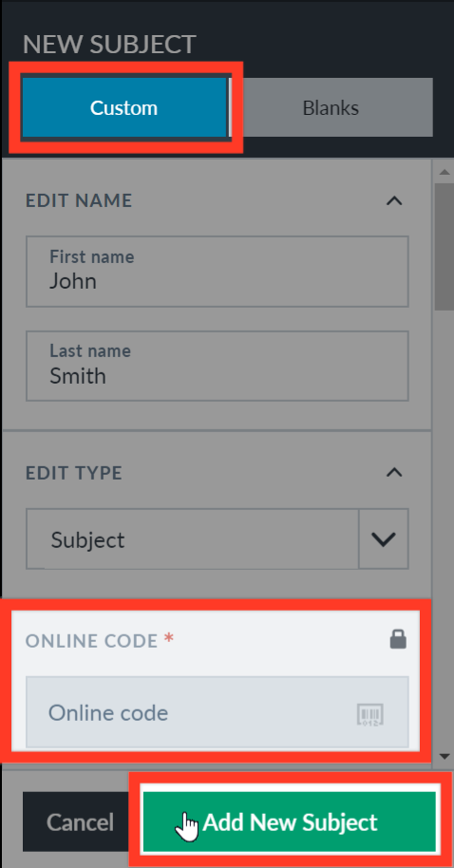454x868 pixels.
Task: Click the Add New Subject button
Action: coord(290,822)
